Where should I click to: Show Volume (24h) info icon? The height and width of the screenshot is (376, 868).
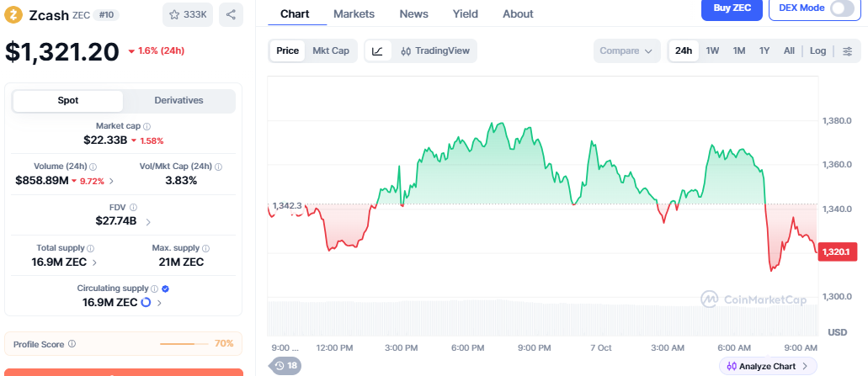93,167
